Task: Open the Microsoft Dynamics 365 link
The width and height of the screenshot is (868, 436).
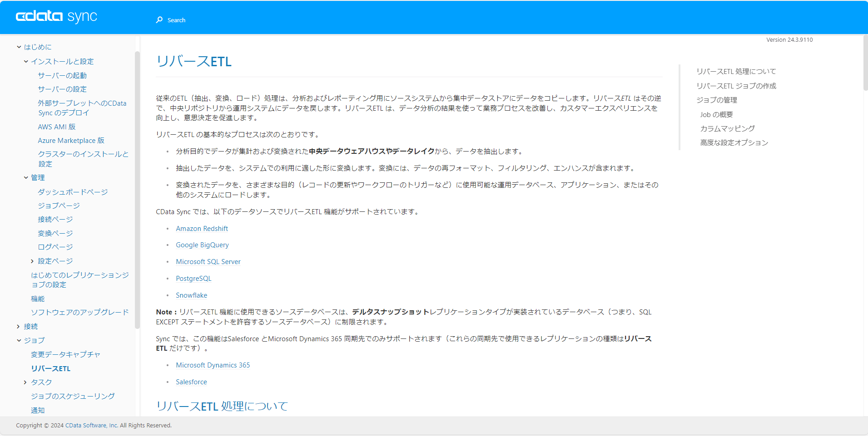Action: [213, 365]
